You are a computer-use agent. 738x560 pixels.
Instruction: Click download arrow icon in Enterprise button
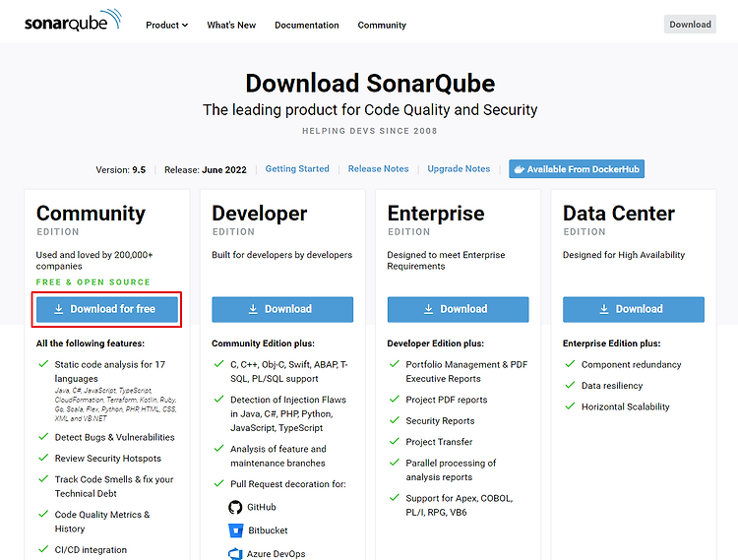coord(428,309)
